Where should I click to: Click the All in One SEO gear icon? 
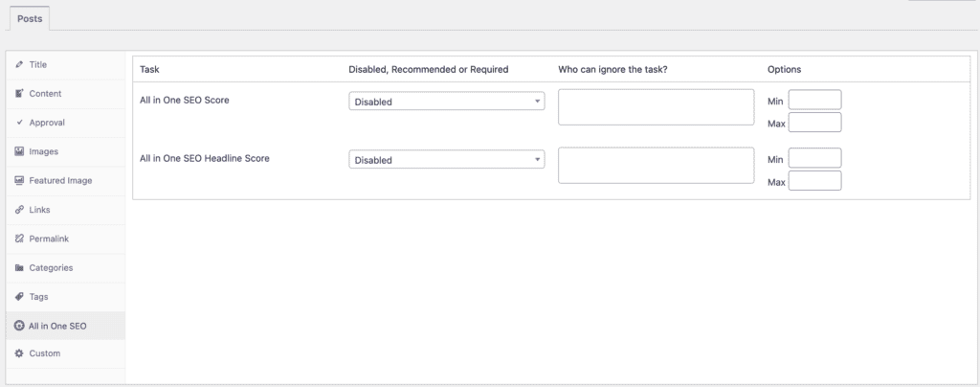tap(19, 326)
